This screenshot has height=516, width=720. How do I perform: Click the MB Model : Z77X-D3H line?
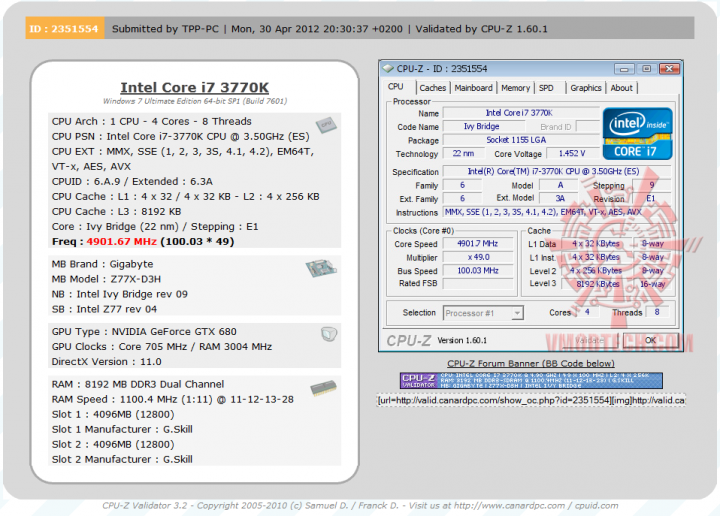(x=106, y=279)
